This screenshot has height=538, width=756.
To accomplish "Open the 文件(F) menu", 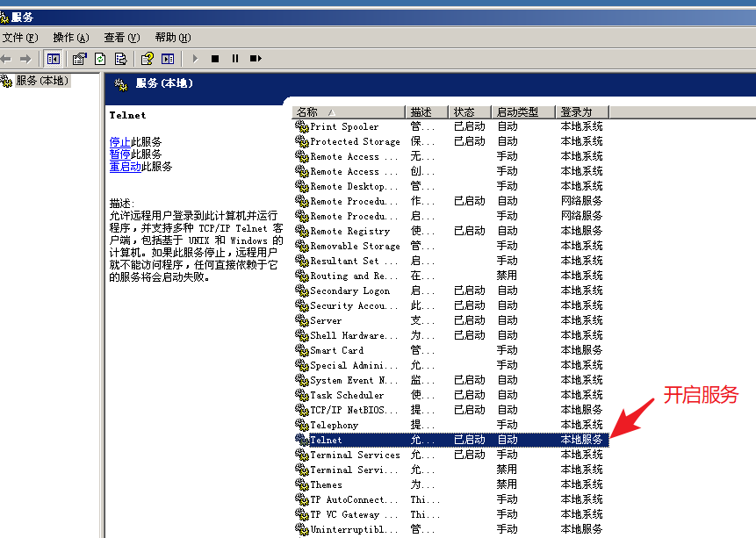I will coord(20,38).
